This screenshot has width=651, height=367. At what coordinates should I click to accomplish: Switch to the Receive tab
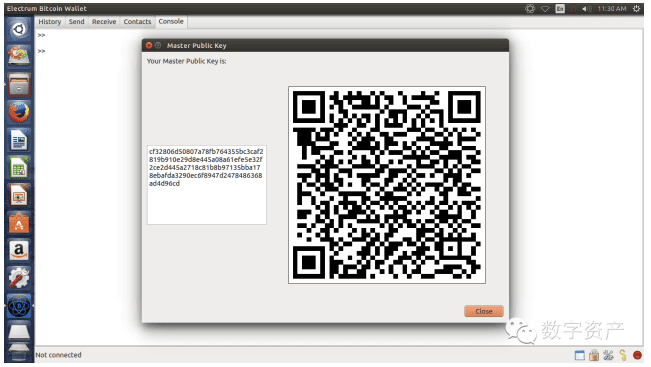click(104, 22)
